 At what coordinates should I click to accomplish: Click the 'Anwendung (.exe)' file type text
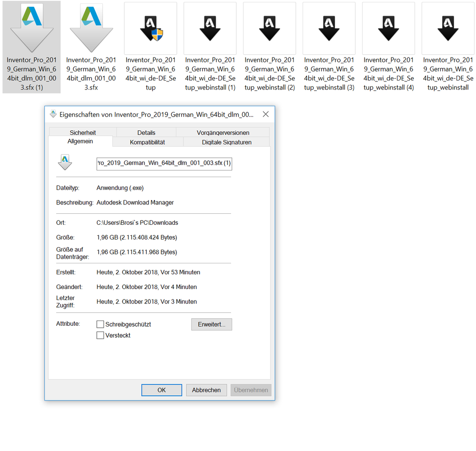[120, 188]
